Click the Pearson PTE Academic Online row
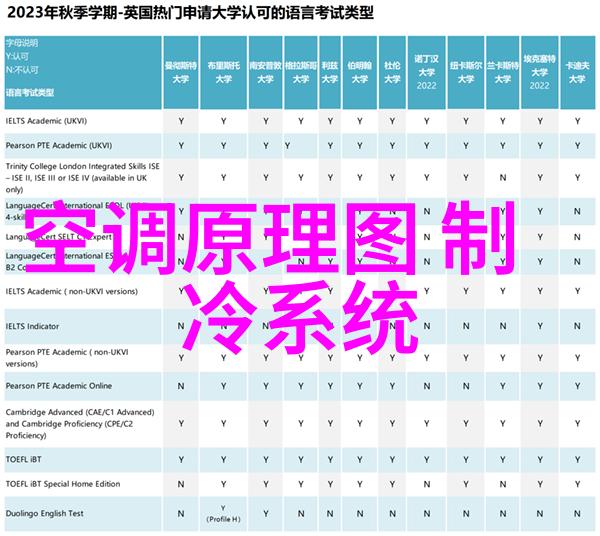The height and width of the screenshot is (536, 600). [x=58, y=386]
